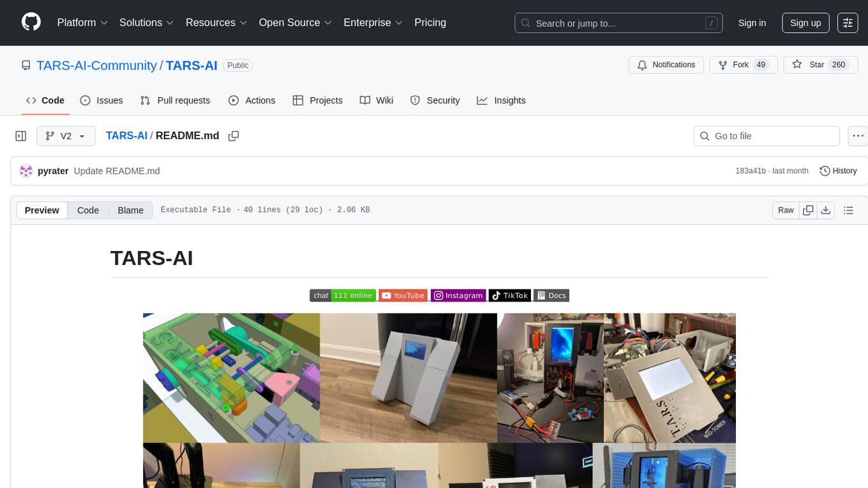
Task: Copy the raw file contents
Action: pos(808,210)
